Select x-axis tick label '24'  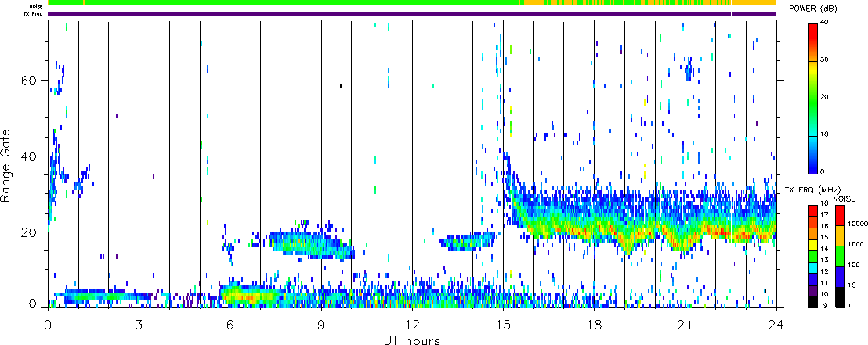(x=776, y=325)
